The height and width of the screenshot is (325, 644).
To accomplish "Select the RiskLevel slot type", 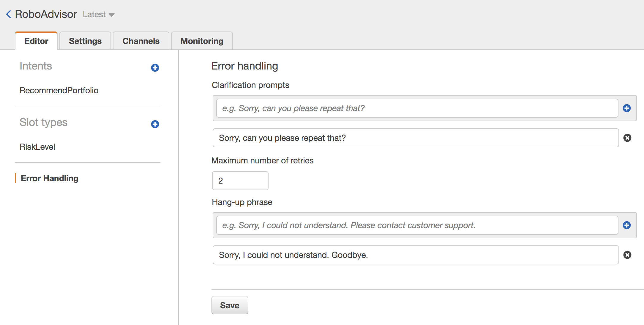I will point(37,147).
